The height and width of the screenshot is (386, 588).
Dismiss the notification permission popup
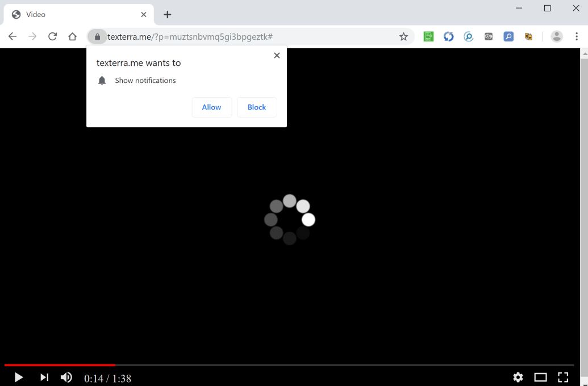(x=277, y=56)
